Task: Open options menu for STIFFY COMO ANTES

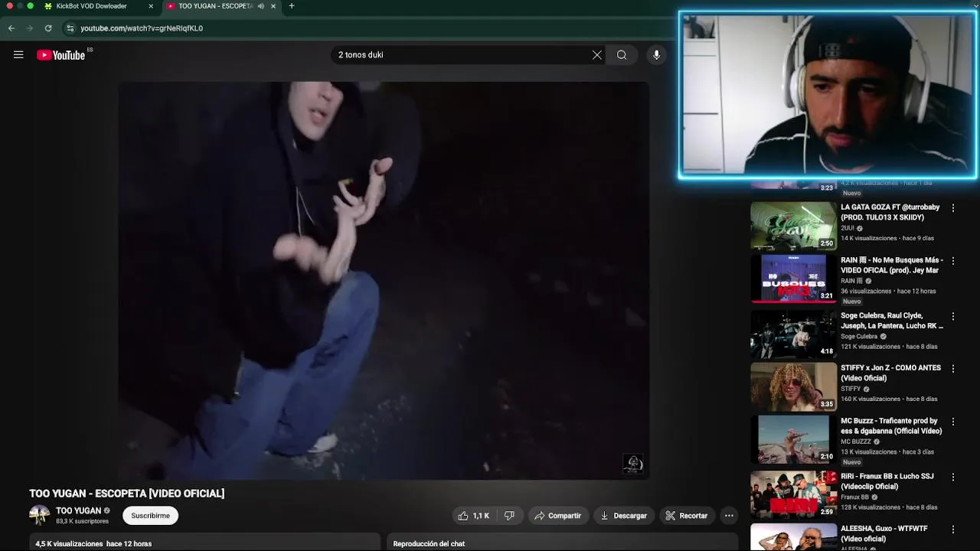Action: pyautogui.click(x=953, y=369)
